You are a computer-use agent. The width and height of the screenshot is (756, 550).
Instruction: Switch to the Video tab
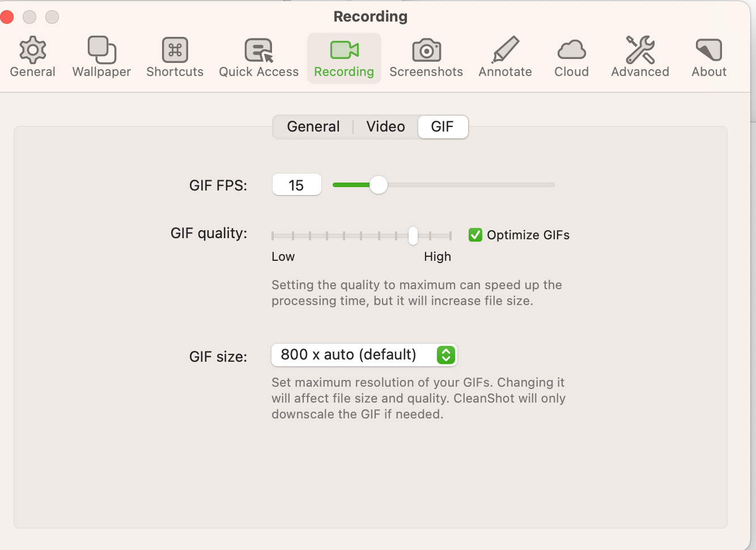pyautogui.click(x=385, y=126)
